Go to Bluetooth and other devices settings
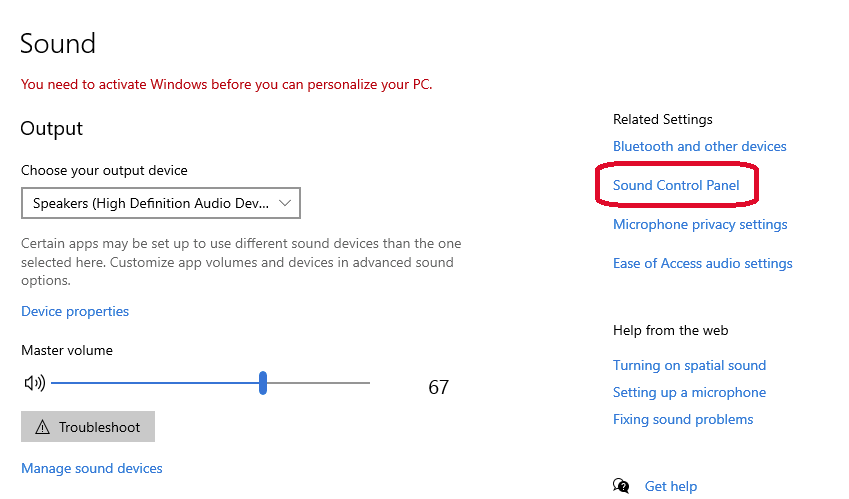Screen dimensions: 849x499 [x=700, y=146]
